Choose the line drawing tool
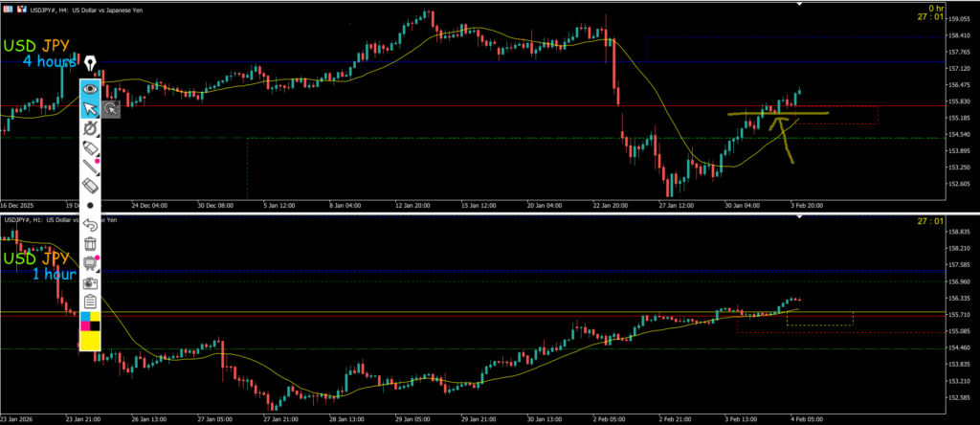The height and width of the screenshot is (425, 980). click(90, 167)
